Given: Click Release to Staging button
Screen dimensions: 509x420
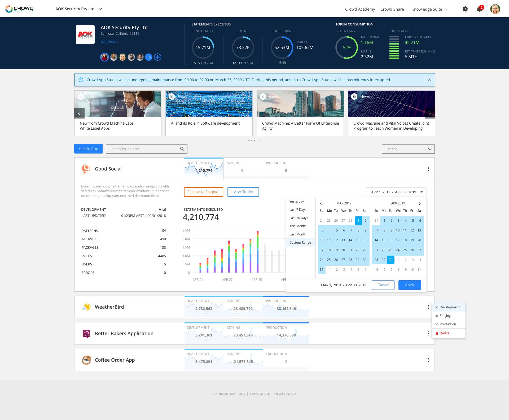Looking at the screenshot, I should (204, 192).
